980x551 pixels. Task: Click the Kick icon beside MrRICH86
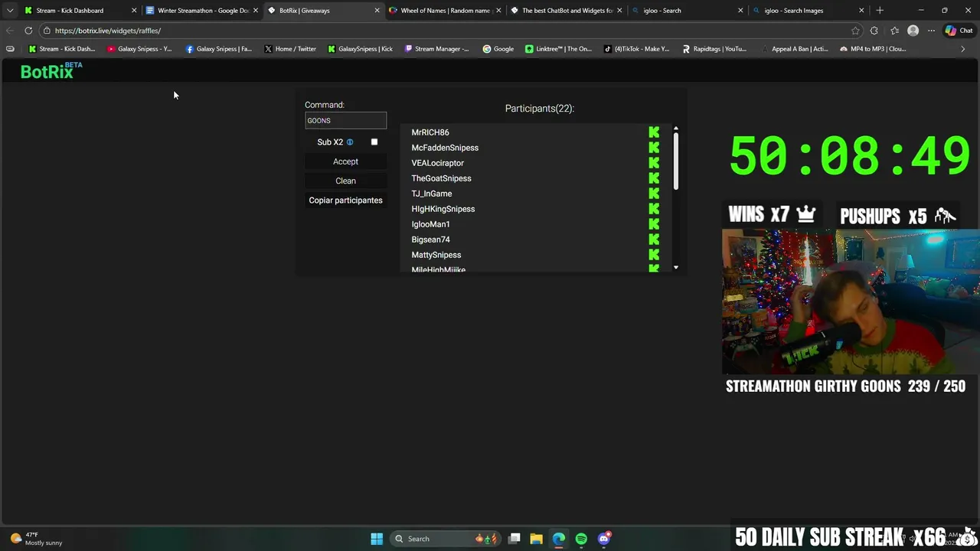[654, 132]
